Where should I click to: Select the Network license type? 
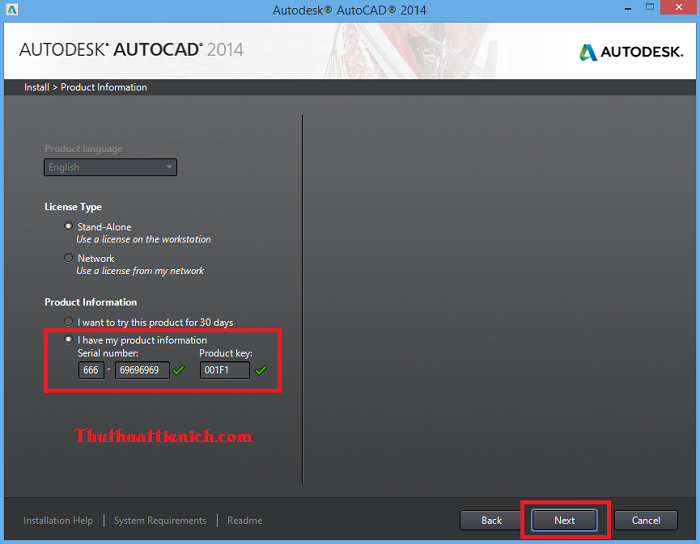click(x=68, y=258)
